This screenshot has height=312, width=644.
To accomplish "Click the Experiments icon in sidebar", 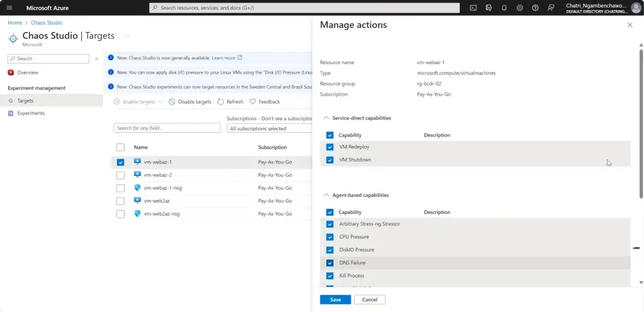I will pos(11,113).
